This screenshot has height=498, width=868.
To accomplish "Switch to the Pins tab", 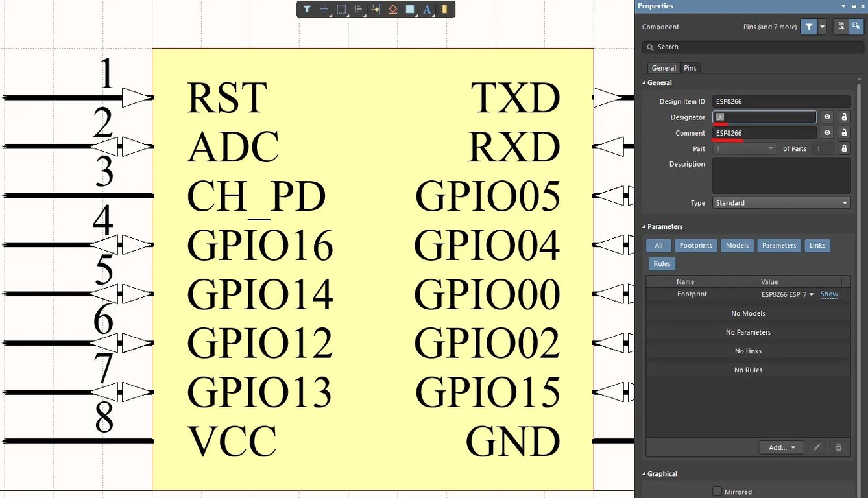I will (690, 68).
